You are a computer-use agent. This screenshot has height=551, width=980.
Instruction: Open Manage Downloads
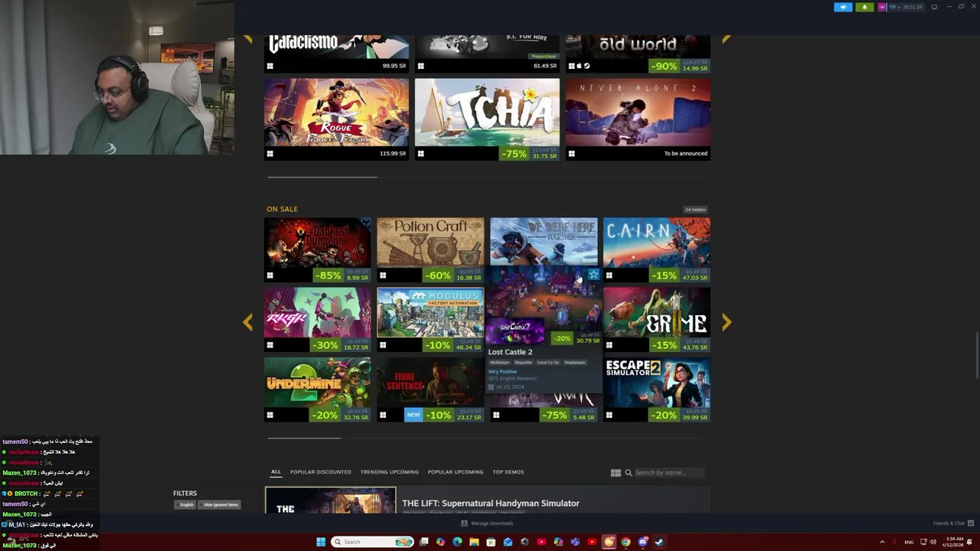tap(487, 523)
